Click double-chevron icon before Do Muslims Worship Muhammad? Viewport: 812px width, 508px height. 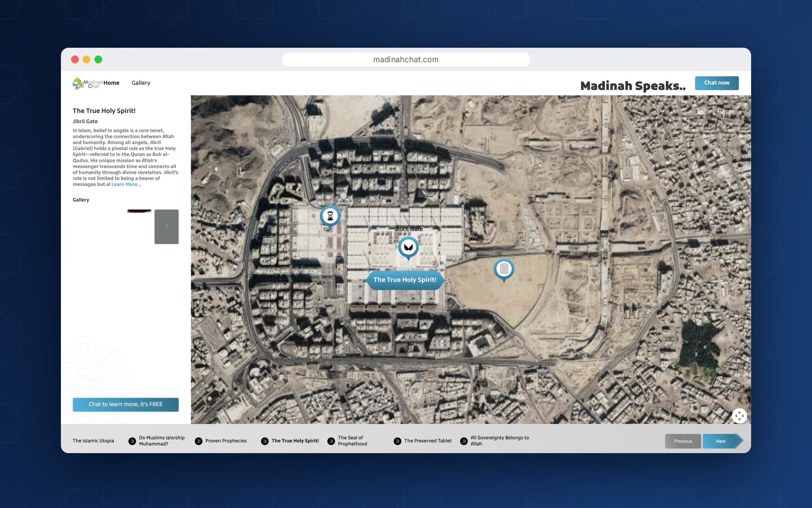tap(132, 441)
